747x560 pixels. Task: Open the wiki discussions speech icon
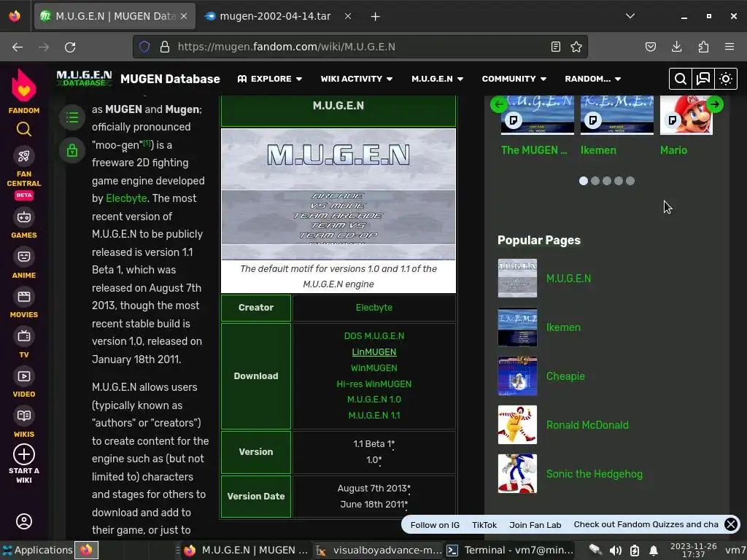coord(703,79)
